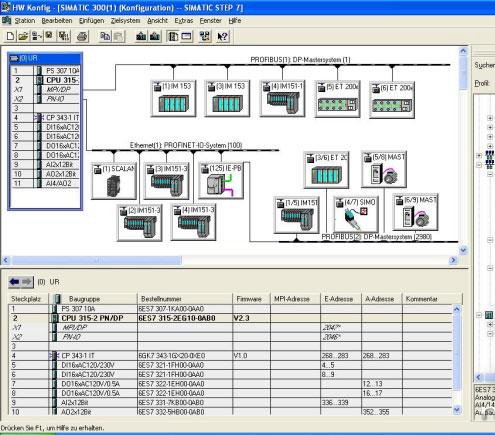Viewport: 495px width, 435px height.
Task: Click the Bestellnummer column header
Action: [185, 299]
